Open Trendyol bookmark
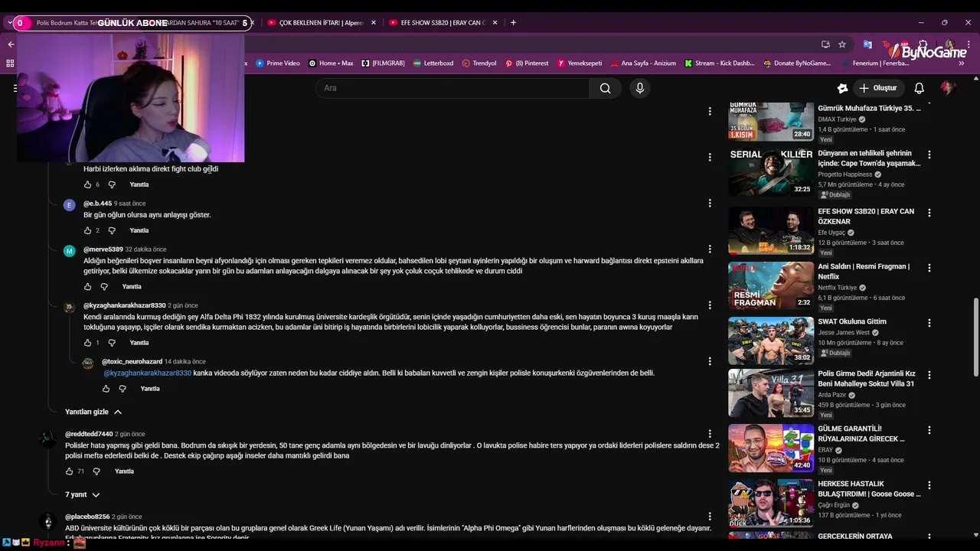Image resolution: width=980 pixels, height=551 pixels. pos(479,63)
